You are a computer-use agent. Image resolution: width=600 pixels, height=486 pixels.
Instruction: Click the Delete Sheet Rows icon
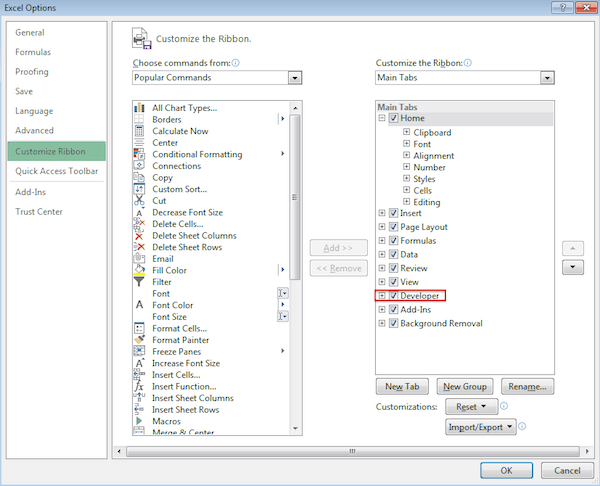pos(140,247)
